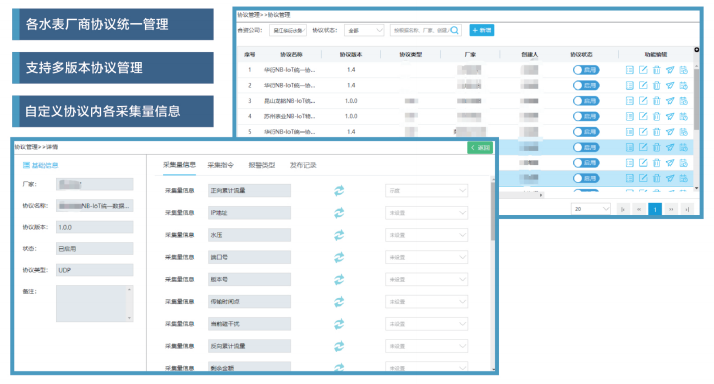Switch to the 发布记录 tab
This screenshot has height=384, width=714.
[x=303, y=165]
